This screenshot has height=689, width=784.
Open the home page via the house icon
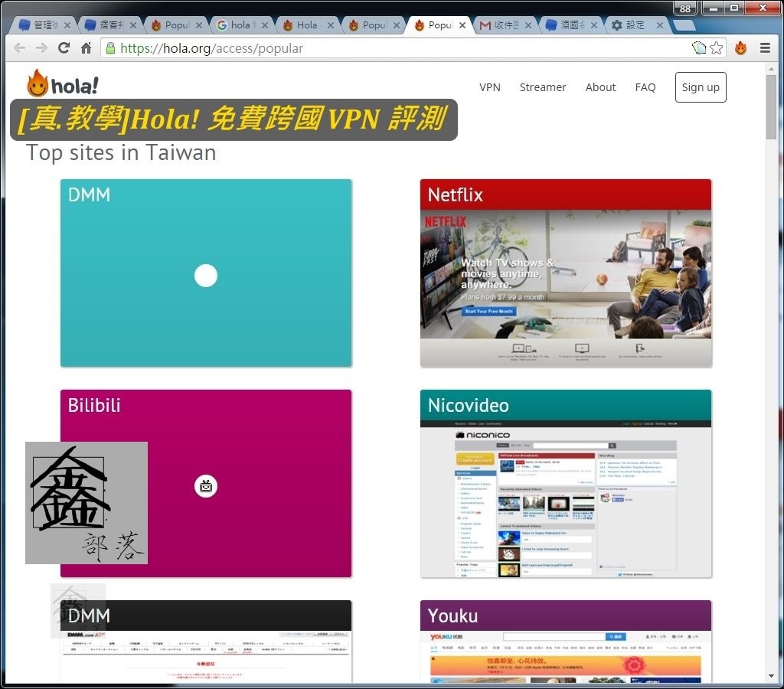(86, 48)
